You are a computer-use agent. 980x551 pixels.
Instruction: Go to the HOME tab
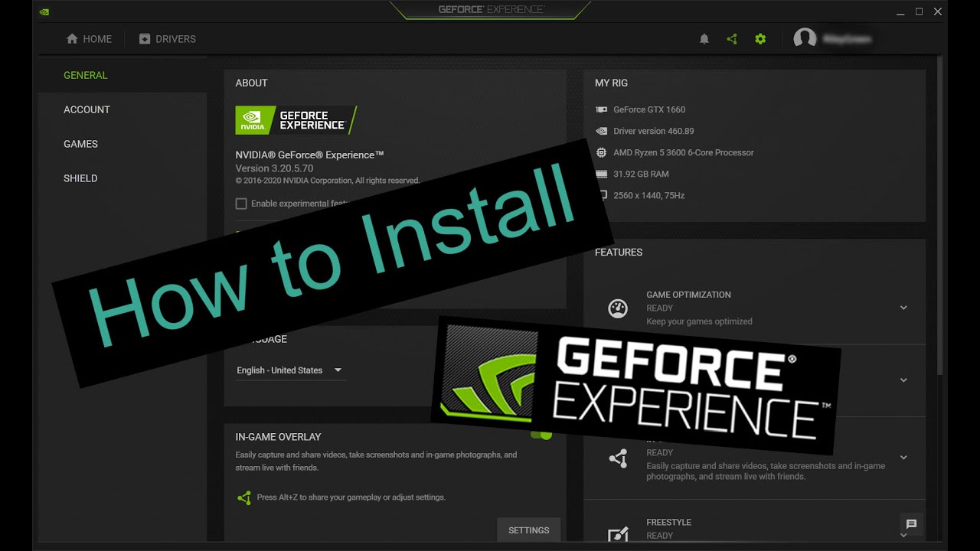(89, 39)
